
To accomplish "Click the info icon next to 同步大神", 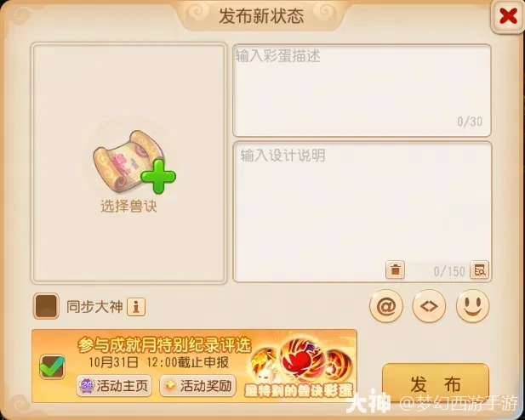I will [136, 307].
